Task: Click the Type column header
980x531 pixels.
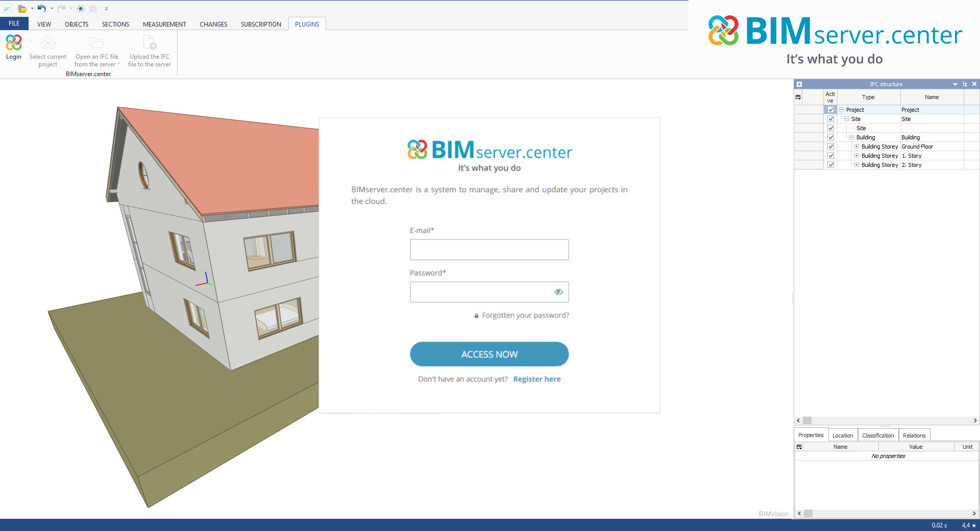Action: coord(868,97)
